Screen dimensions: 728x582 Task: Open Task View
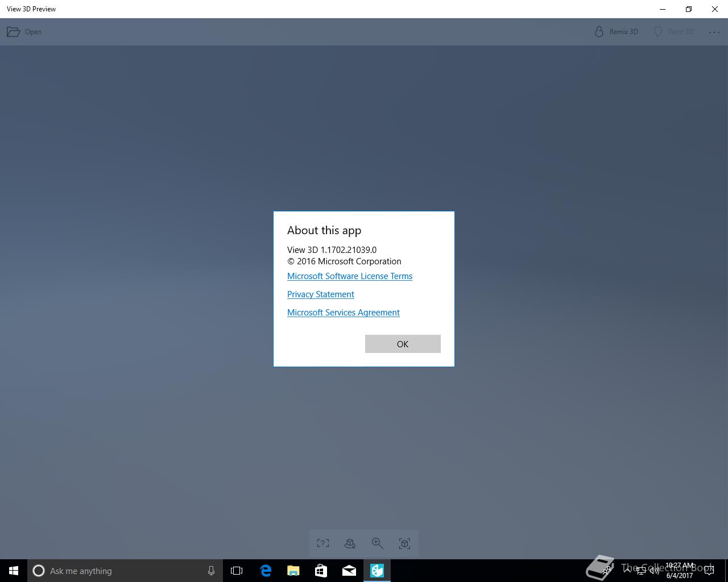[237, 571]
